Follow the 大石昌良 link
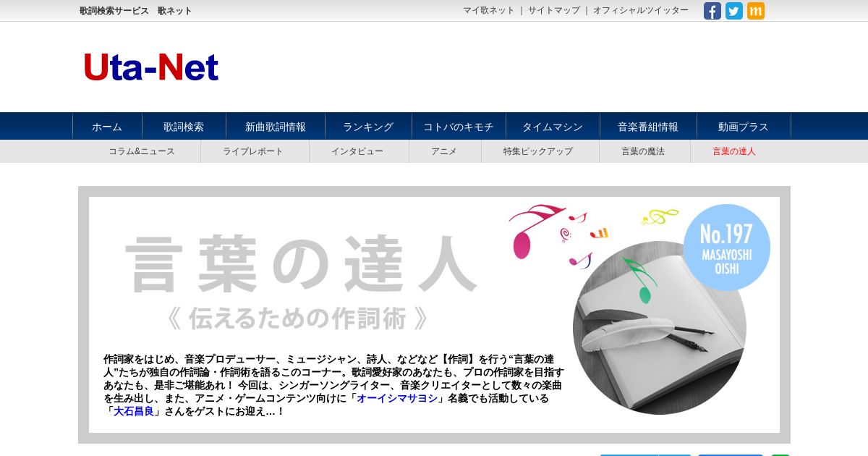 [x=134, y=411]
